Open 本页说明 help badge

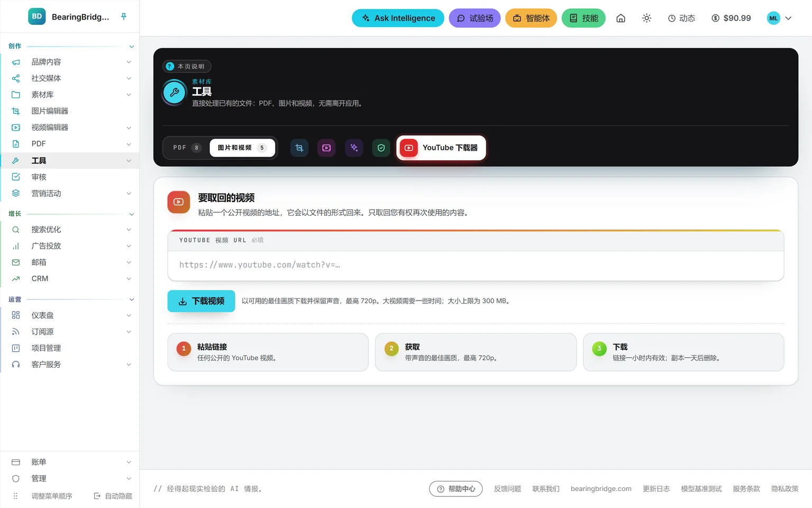tap(187, 66)
